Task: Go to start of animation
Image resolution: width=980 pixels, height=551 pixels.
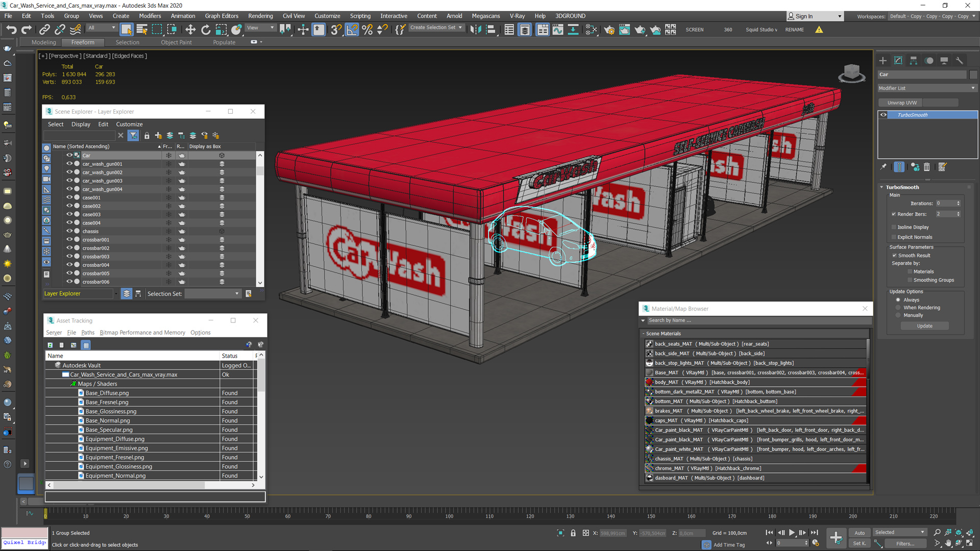Action: 769,533
